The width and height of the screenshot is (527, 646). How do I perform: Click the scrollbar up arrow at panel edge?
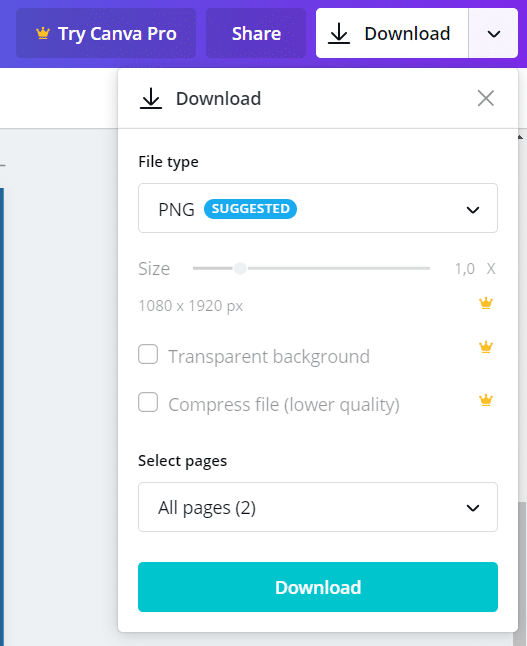pos(520,137)
